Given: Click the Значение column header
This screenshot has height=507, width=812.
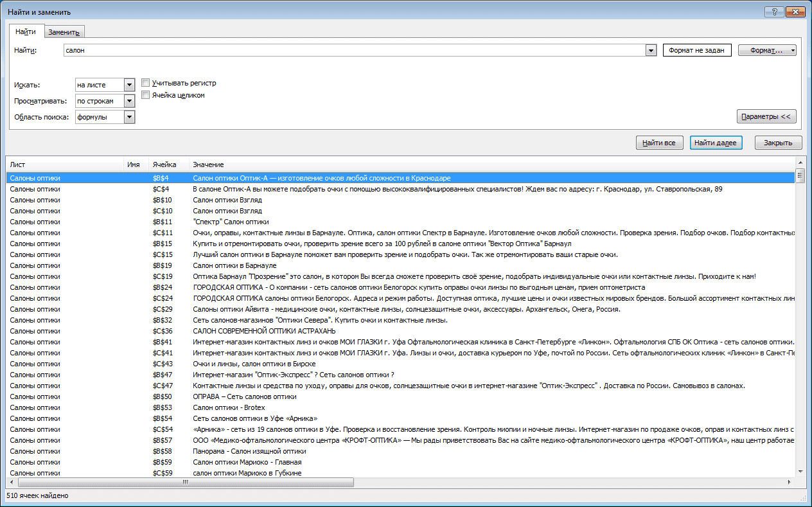Looking at the screenshot, I should [492, 165].
